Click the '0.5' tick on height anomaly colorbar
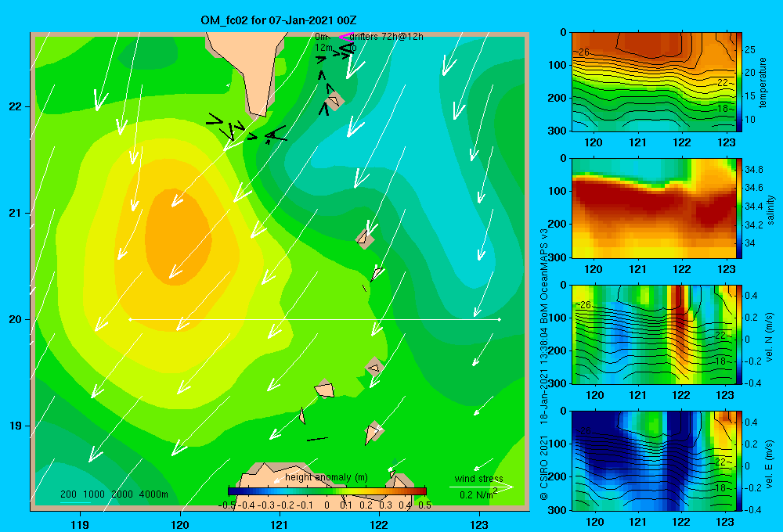 click(425, 505)
